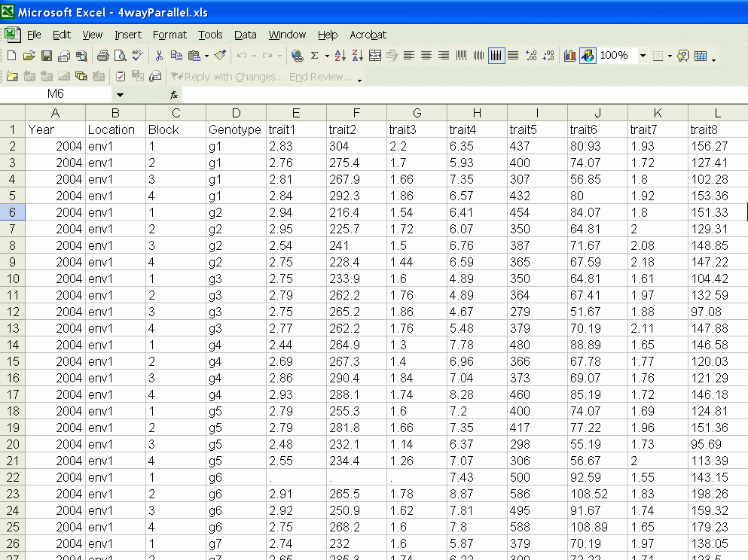This screenshot has height=560, width=748.
Task: Open the Format menu
Action: [169, 35]
